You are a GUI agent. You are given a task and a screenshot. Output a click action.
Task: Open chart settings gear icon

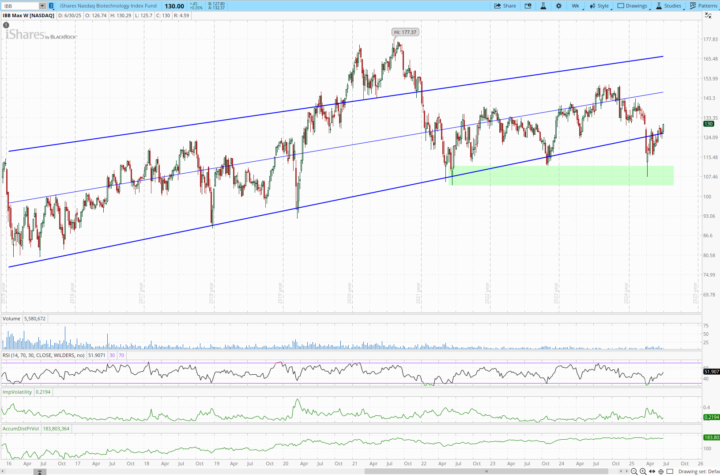click(x=558, y=6)
